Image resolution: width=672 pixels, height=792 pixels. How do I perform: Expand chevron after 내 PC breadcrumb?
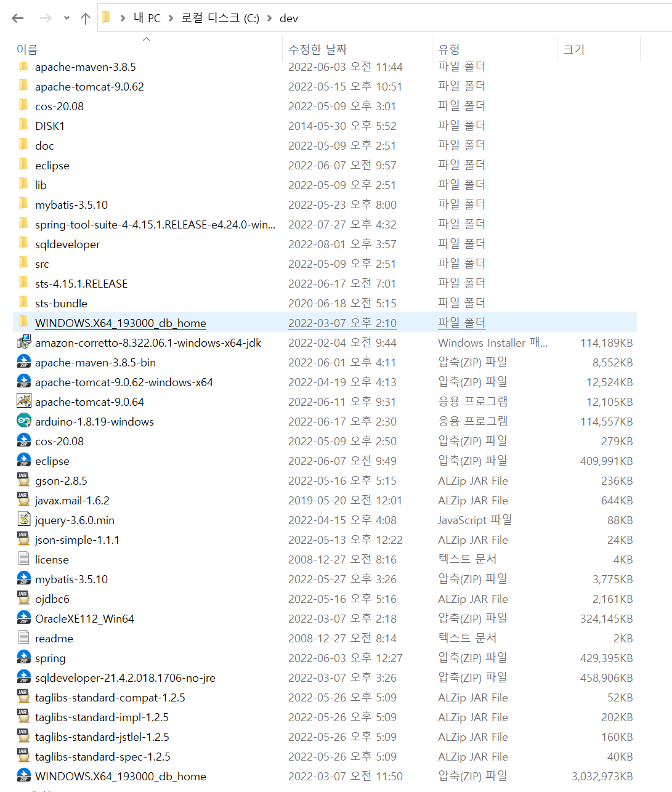coord(171,18)
